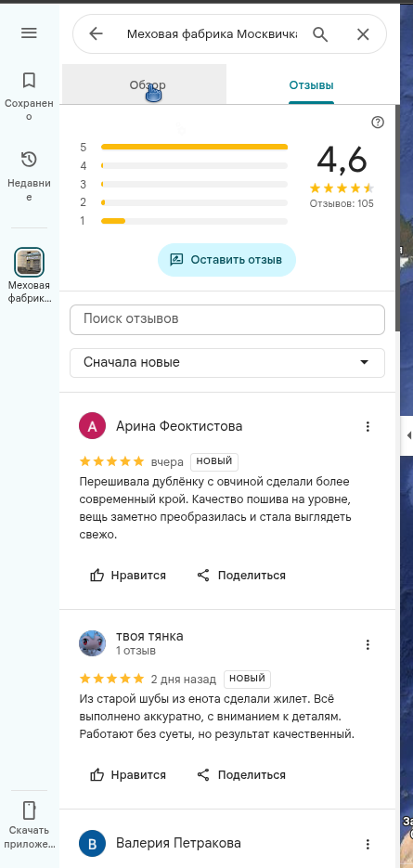Screen dimensions: 413x868
Task: Open Арина Феоктистова's avatar
Action: click(93, 426)
